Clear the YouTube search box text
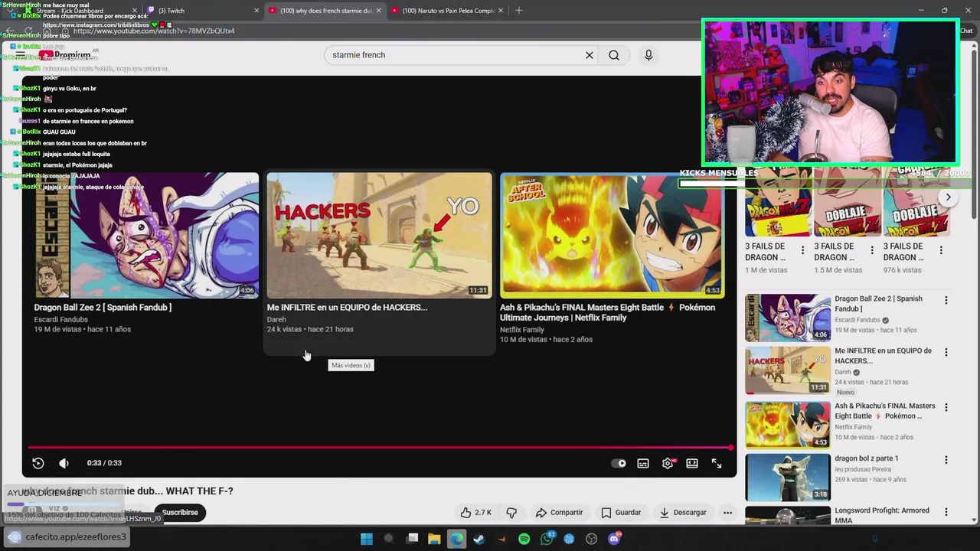This screenshot has height=551, width=980. pyautogui.click(x=590, y=55)
